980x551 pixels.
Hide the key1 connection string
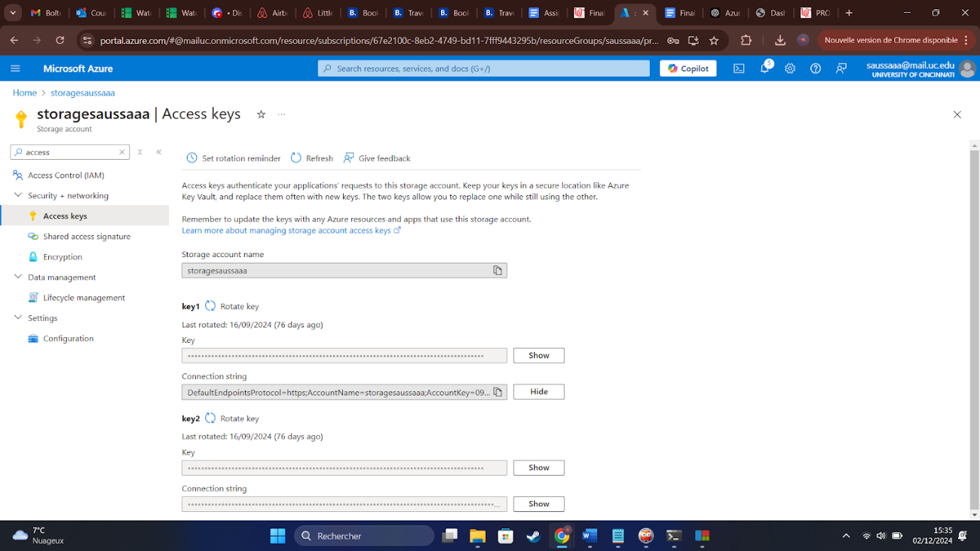(x=539, y=392)
